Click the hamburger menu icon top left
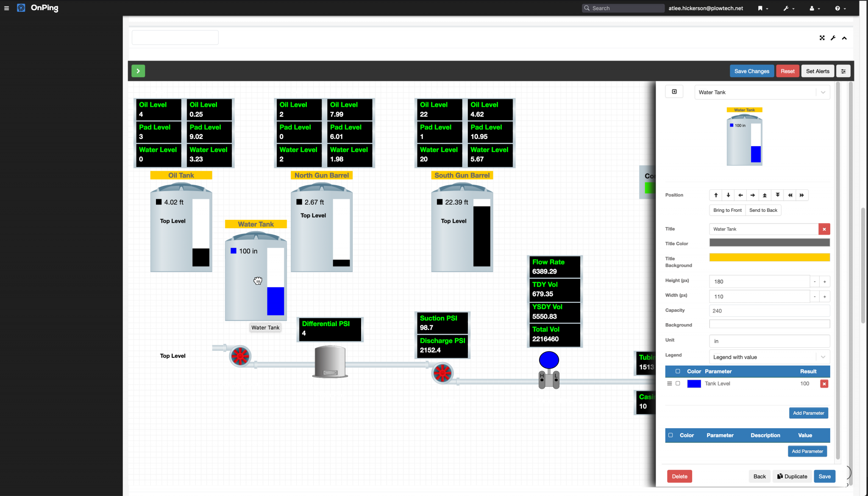Viewport: 868px width, 496px height. [6, 8]
